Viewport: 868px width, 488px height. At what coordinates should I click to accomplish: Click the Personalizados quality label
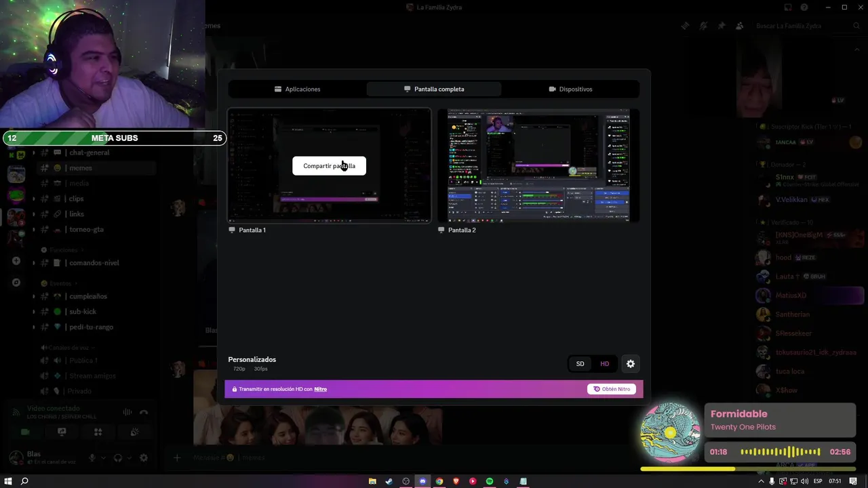tap(252, 359)
